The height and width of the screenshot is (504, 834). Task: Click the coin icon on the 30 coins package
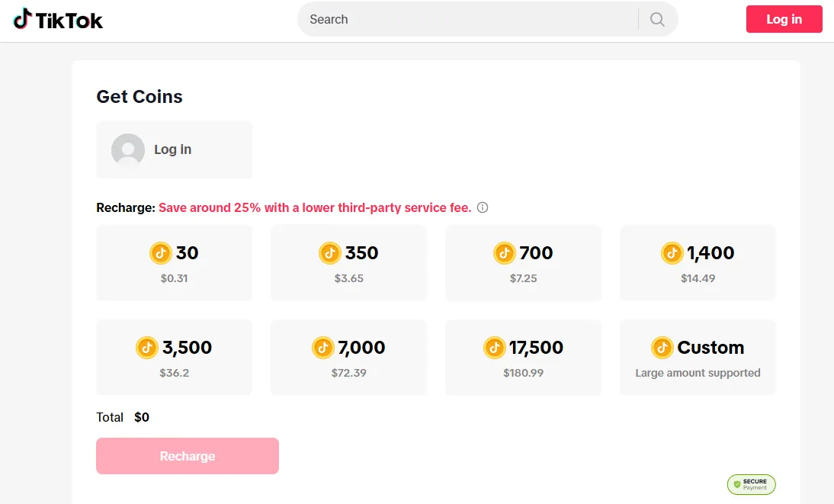point(161,252)
